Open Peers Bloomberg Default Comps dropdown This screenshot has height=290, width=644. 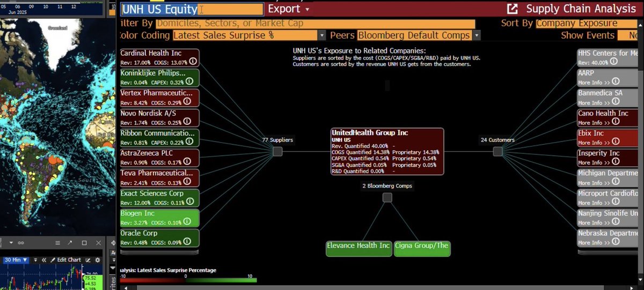tap(477, 35)
